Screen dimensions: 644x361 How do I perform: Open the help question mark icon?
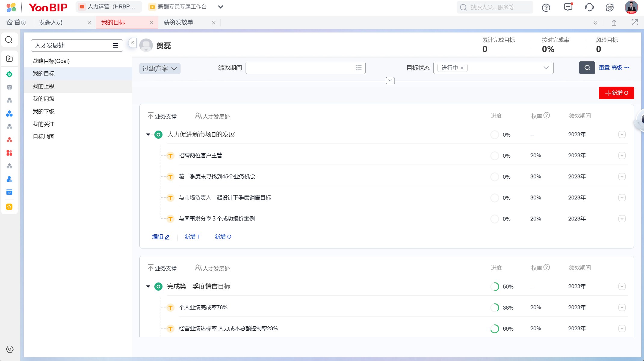(546, 8)
